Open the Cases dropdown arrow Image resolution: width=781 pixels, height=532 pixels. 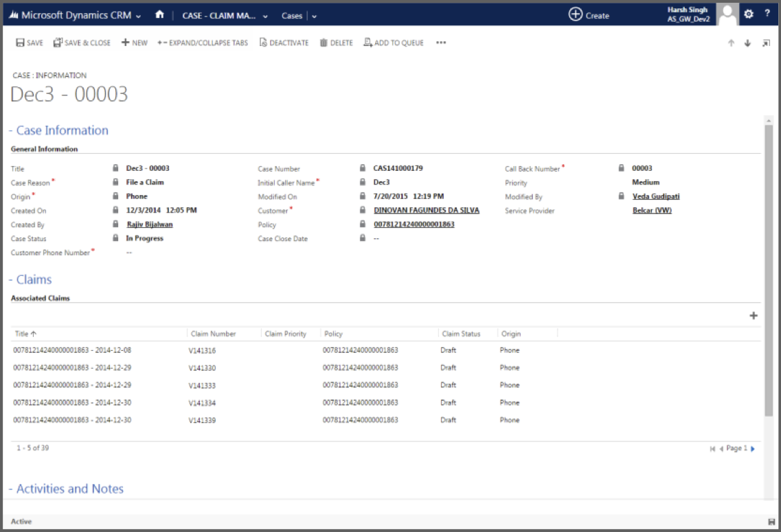tap(314, 16)
